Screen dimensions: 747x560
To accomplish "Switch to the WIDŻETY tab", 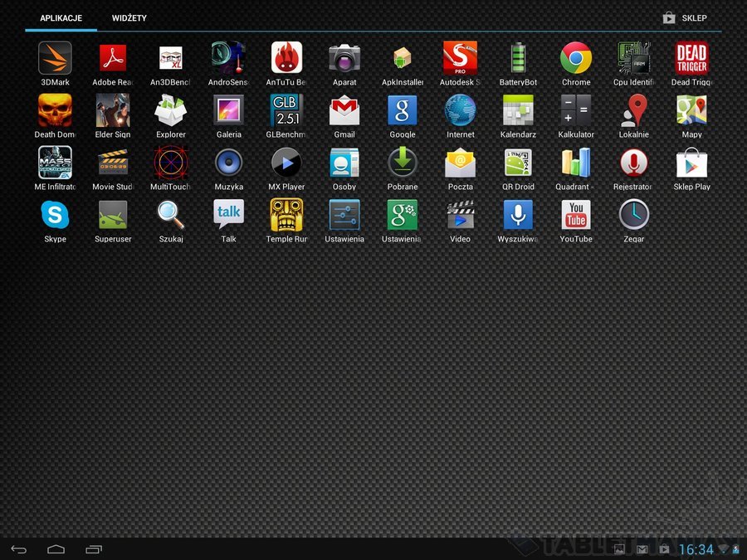I will click(x=129, y=18).
